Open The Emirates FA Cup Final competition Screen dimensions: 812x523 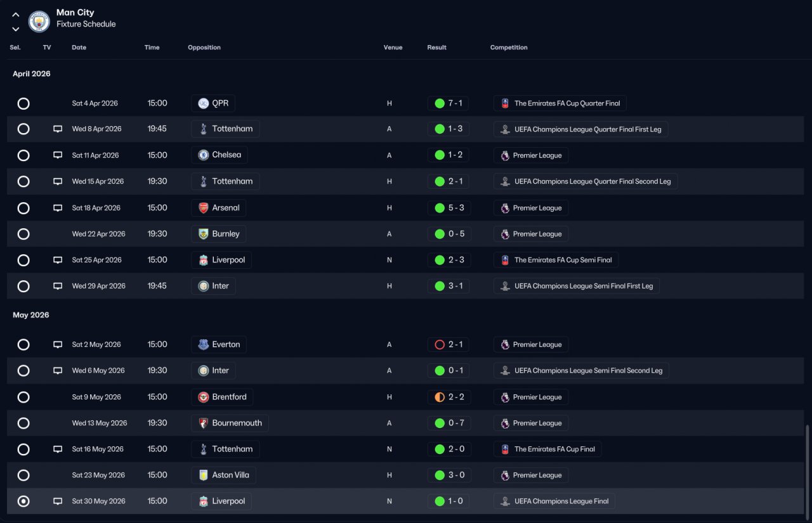point(547,449)
